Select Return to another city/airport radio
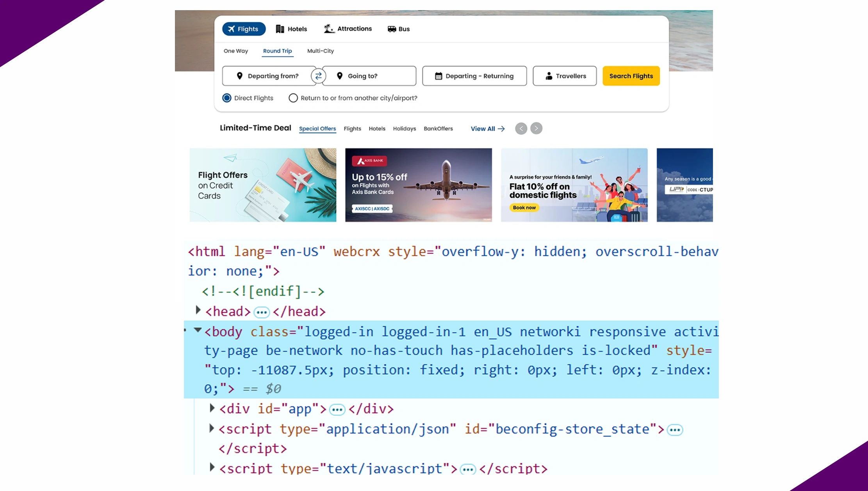Screen dimensions: 868x491 pos(293,98)
